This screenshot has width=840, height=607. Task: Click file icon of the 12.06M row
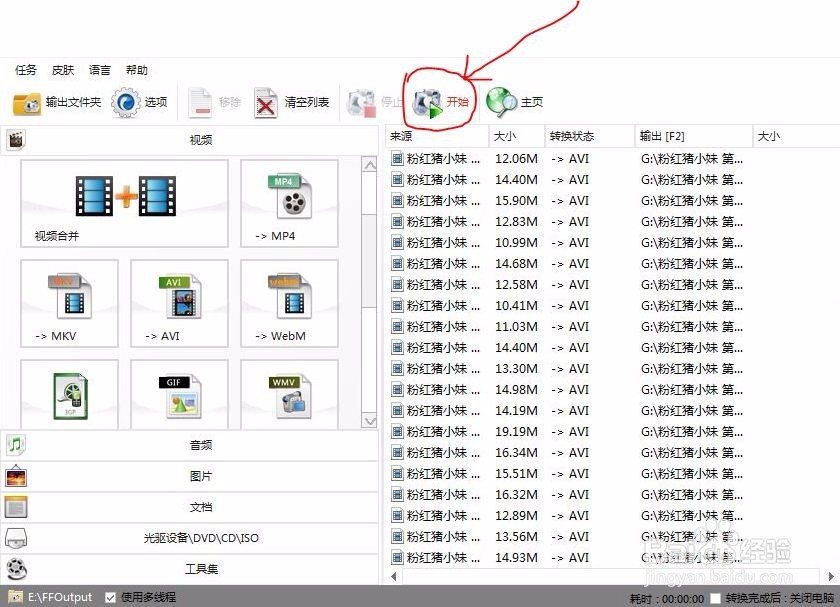pos(397,159)
